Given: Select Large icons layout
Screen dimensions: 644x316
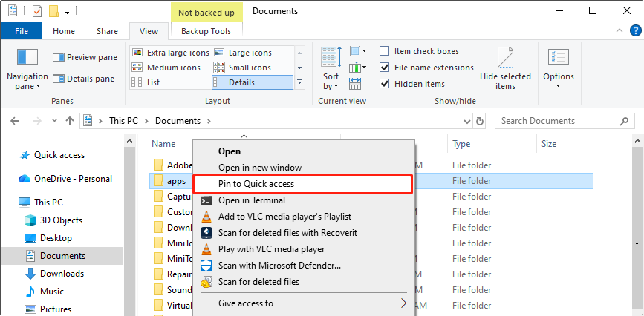Looking at the screenshot, I should coord(243,53).
